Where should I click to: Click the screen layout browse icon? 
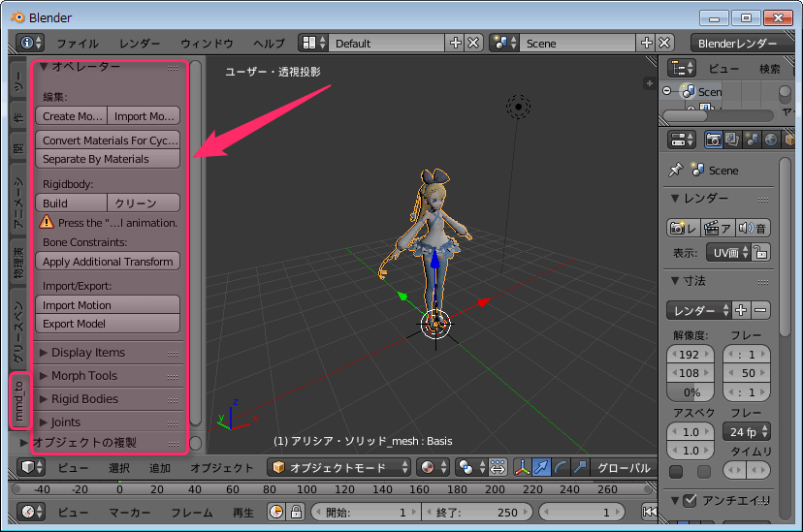coord(313,43)
